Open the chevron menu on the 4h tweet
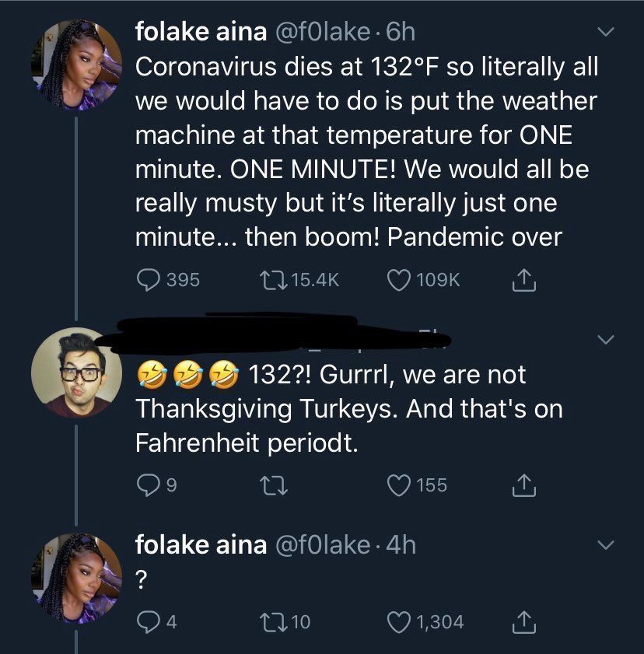The height and width of the screenshot is (654, 644). point(606,544)
